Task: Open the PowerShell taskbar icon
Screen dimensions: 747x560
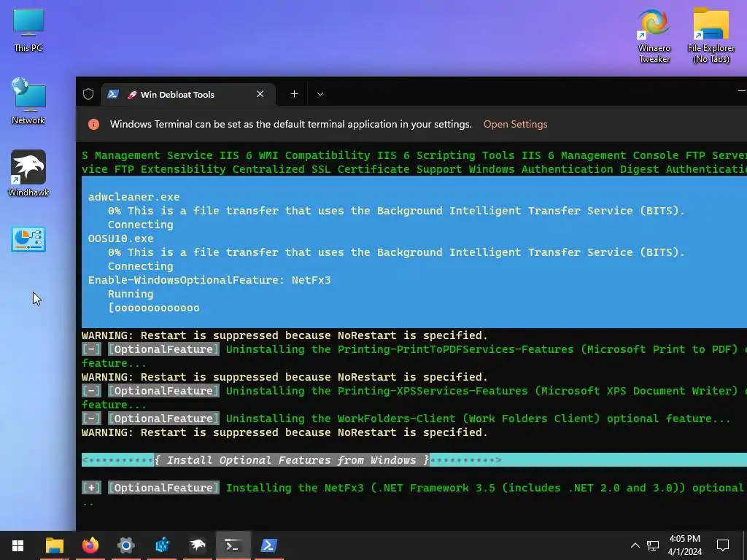Action: [x=268, y=545]
